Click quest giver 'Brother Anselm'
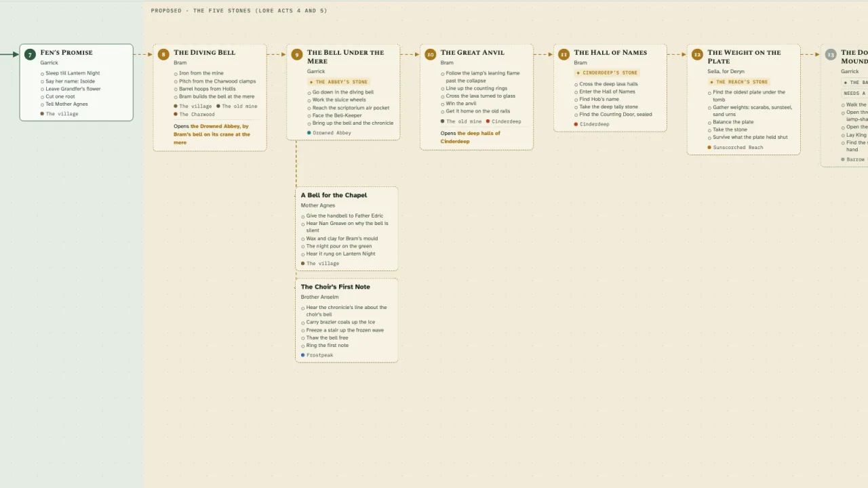 320,297
